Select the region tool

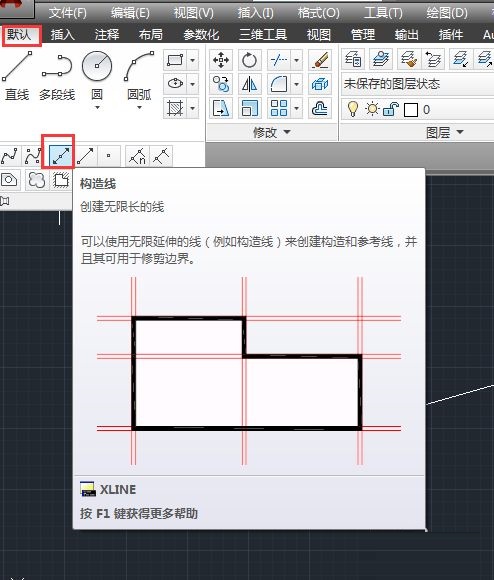click(10, 180)
